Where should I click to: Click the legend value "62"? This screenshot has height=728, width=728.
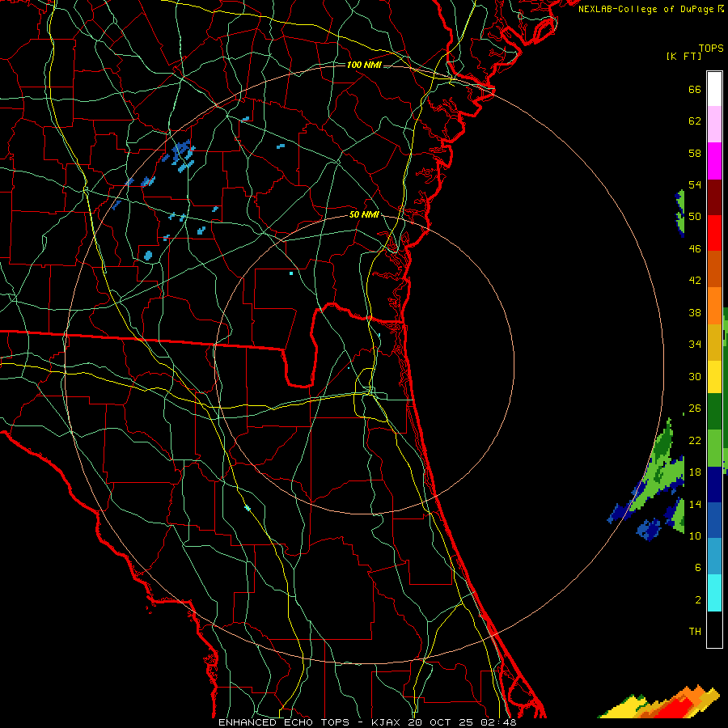(695, 121)
